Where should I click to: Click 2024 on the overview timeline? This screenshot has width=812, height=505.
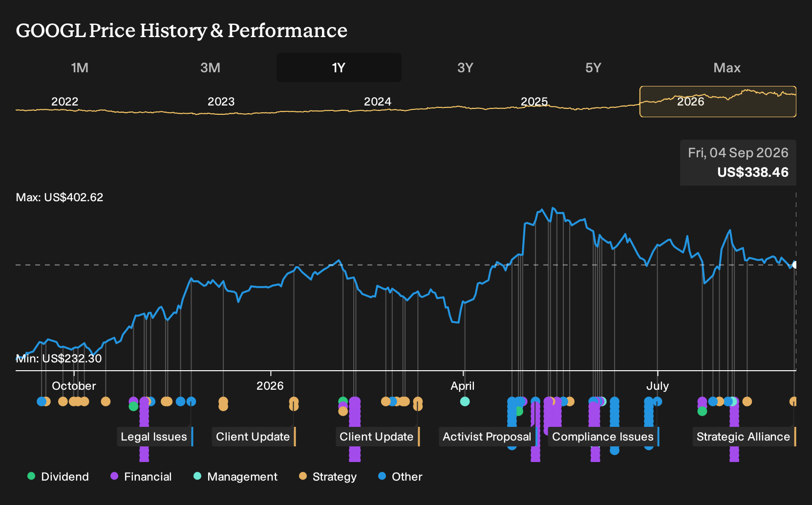point(377,102)
